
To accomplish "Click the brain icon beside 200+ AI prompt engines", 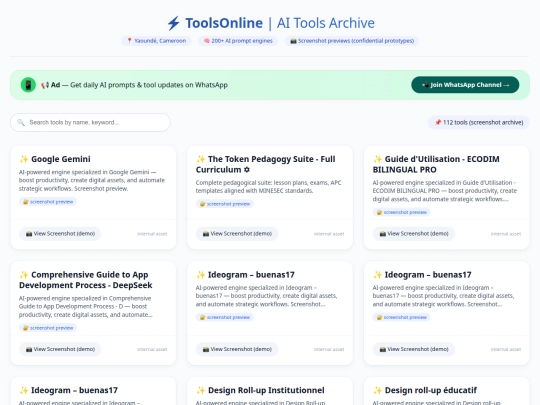I will click(x=207, y=41).
